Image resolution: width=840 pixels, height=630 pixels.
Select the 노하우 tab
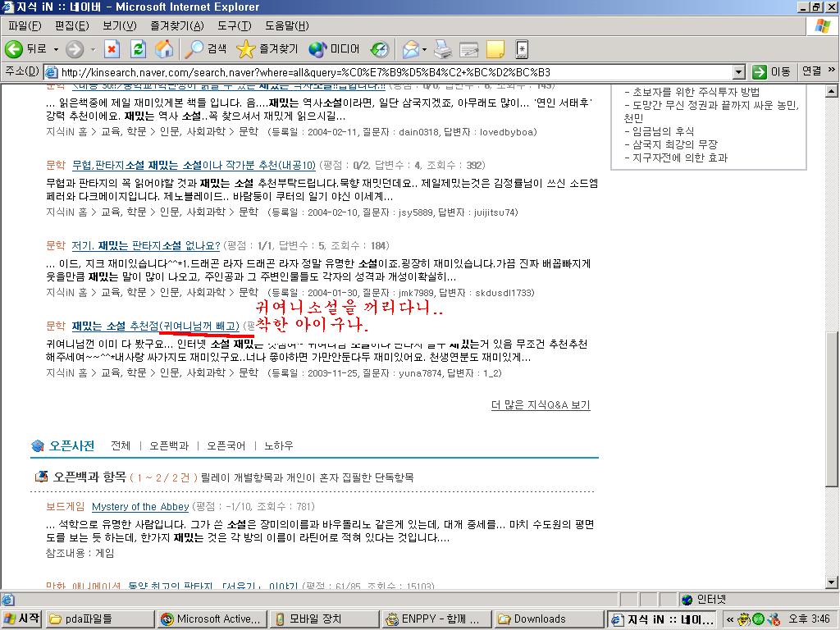(x=279, y=445)
